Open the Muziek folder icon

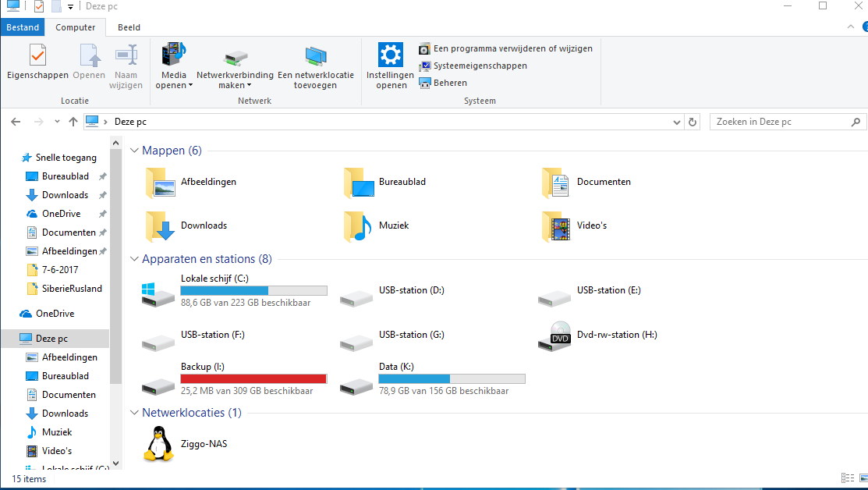(357, 226)
